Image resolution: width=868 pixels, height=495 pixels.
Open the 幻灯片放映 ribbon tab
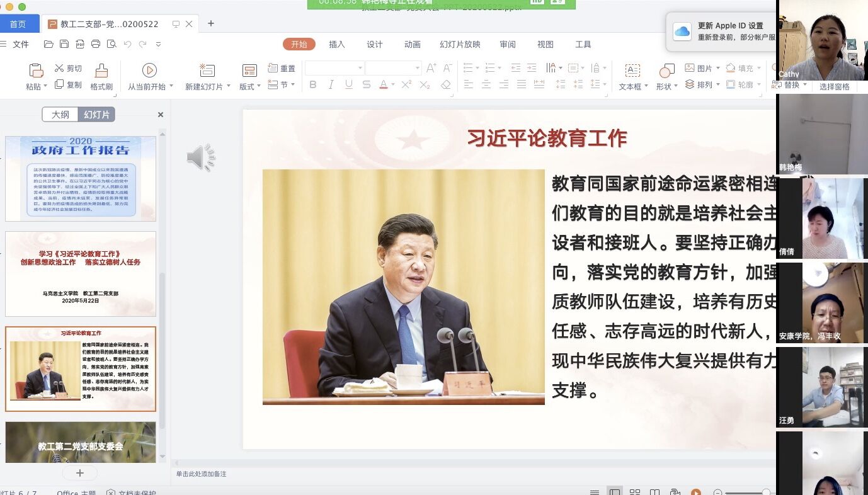coord(460,44)
